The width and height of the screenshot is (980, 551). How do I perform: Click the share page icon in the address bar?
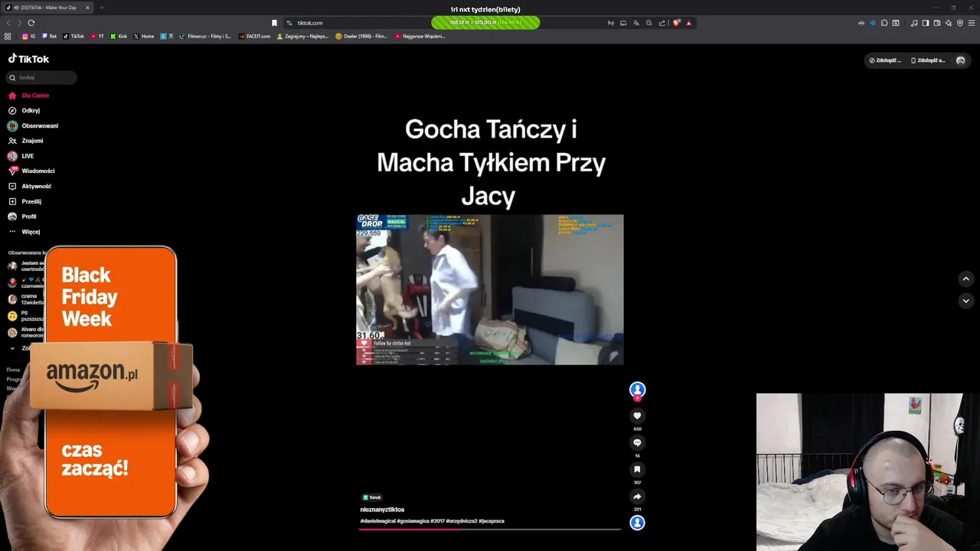click(x=662, y=23)
